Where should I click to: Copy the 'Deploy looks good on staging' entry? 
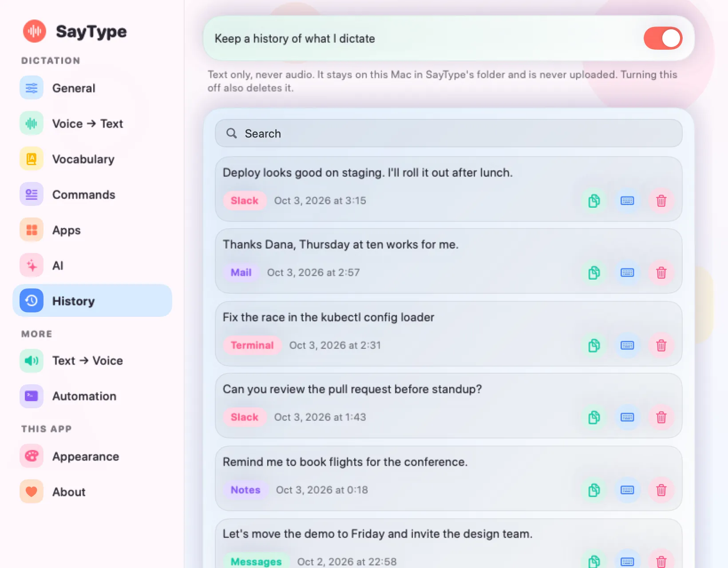[x=594, y=201]
